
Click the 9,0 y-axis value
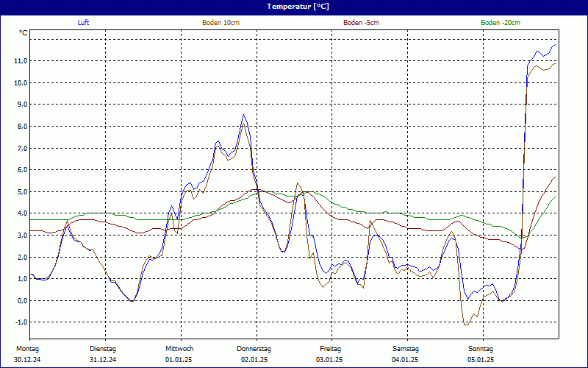(23, 105)
